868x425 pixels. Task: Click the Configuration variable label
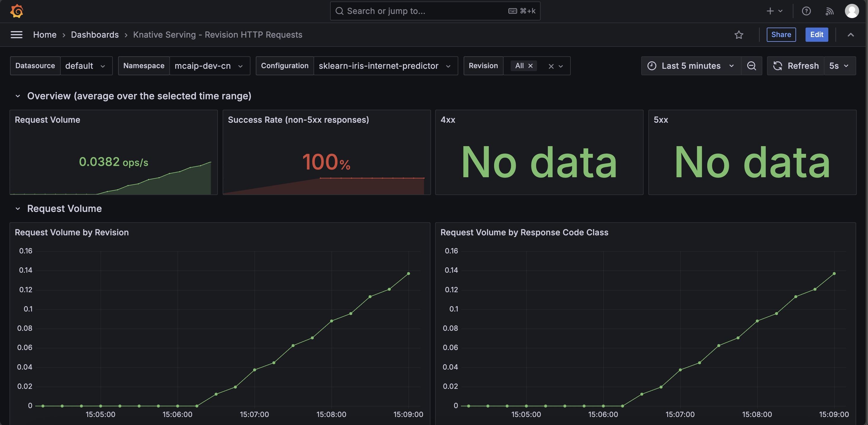pos(285,66)
